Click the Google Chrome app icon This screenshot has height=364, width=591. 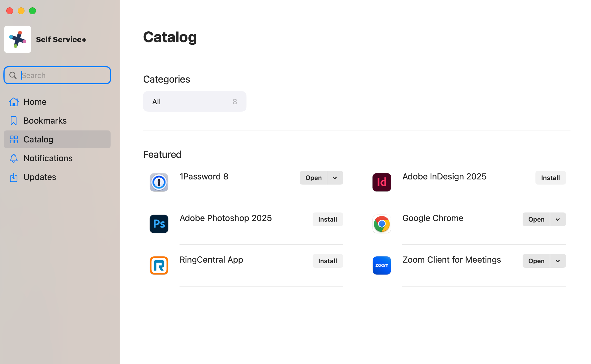[382, 224]
